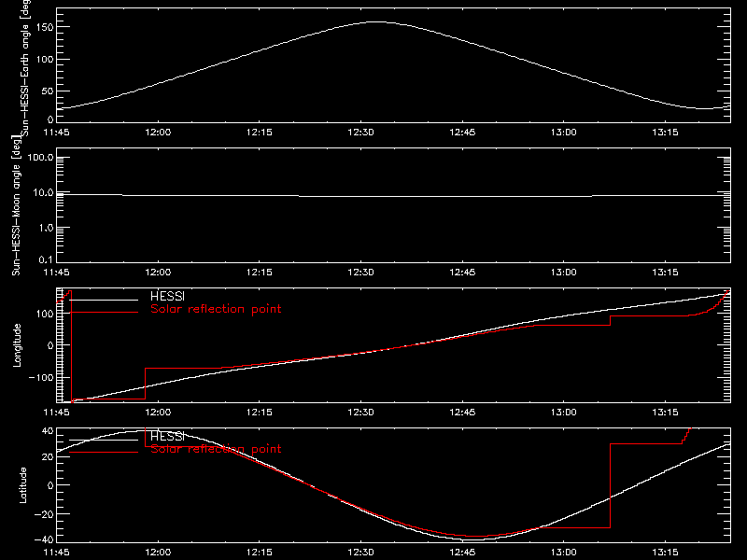747x560 pixels.
Task: Click the flat Sun-HESSI-Moon angle line
Action: [x=393, y=196]
